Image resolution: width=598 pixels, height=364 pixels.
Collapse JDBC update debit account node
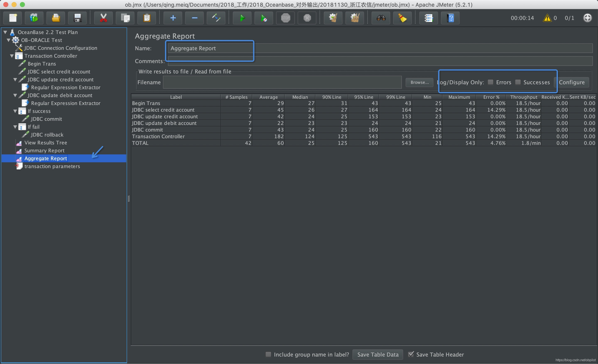click(15, 95)
